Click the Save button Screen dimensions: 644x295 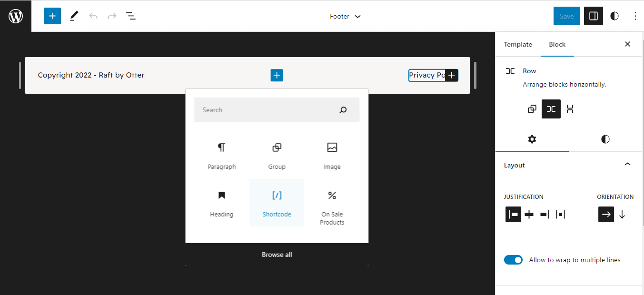click(566, 16)
